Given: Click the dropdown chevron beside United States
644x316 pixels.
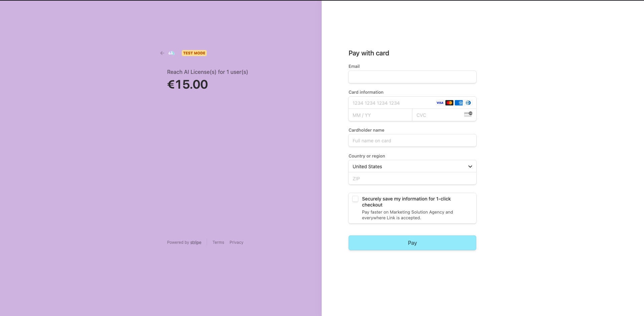Looking at the screenshot, I should 470,167.
